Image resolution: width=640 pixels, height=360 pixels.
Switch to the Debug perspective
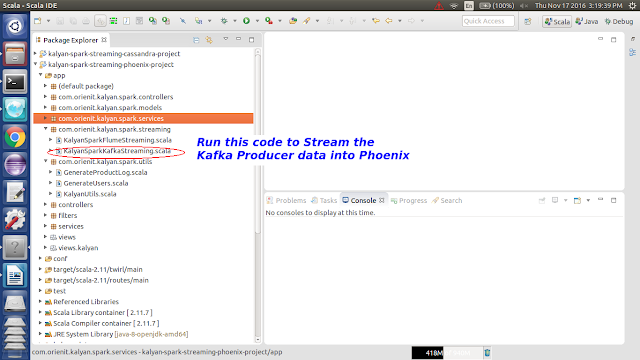coord(619,21)
